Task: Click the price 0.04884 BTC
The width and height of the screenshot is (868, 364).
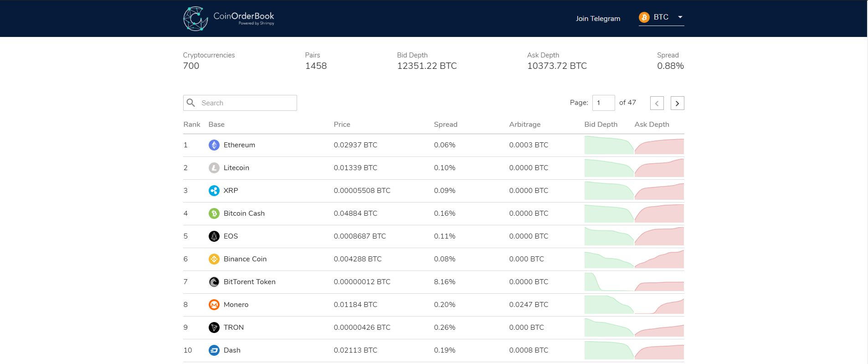Action: 355,213
